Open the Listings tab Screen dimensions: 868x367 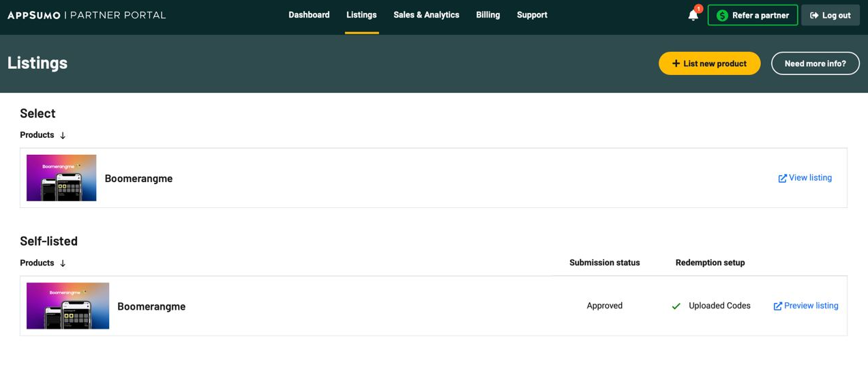361,15
